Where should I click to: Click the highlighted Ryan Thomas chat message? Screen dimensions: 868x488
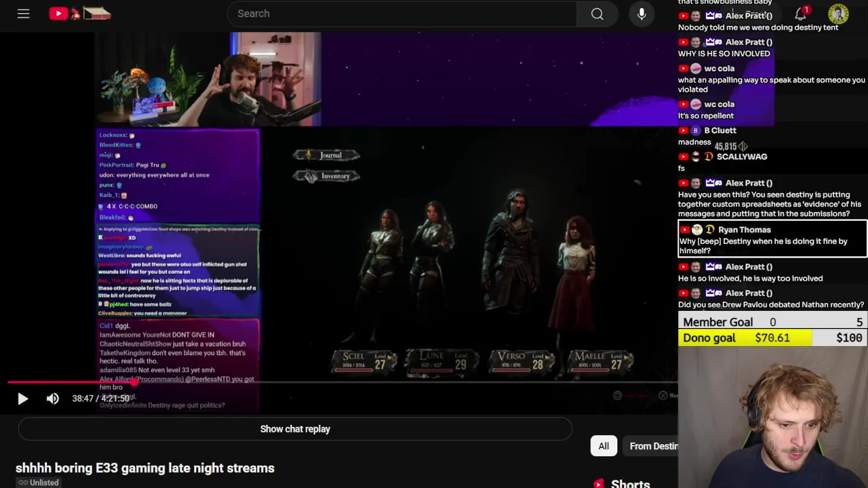[x=772, y=239]
